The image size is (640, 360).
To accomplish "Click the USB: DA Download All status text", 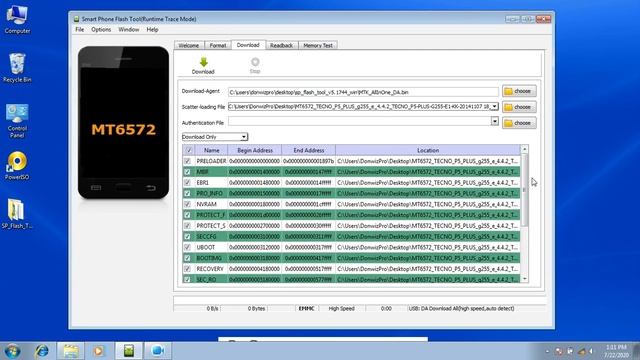I will click(x=461, y=309).
